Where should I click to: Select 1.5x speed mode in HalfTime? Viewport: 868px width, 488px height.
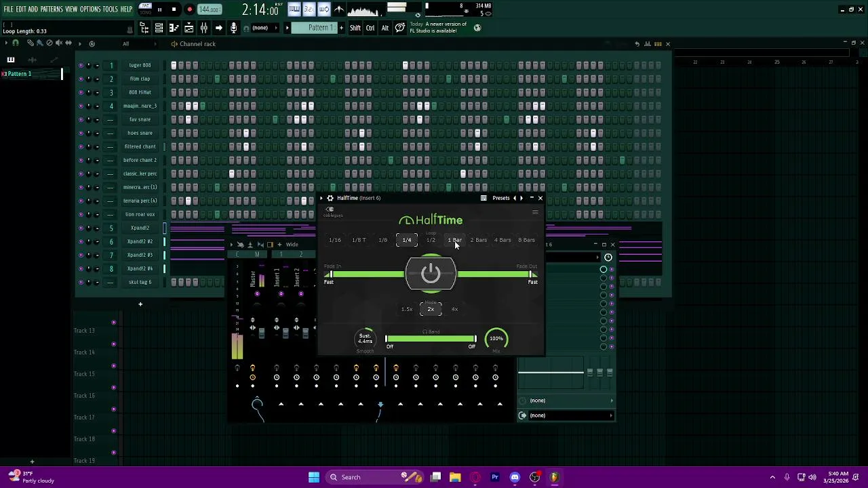pos(407,309)
